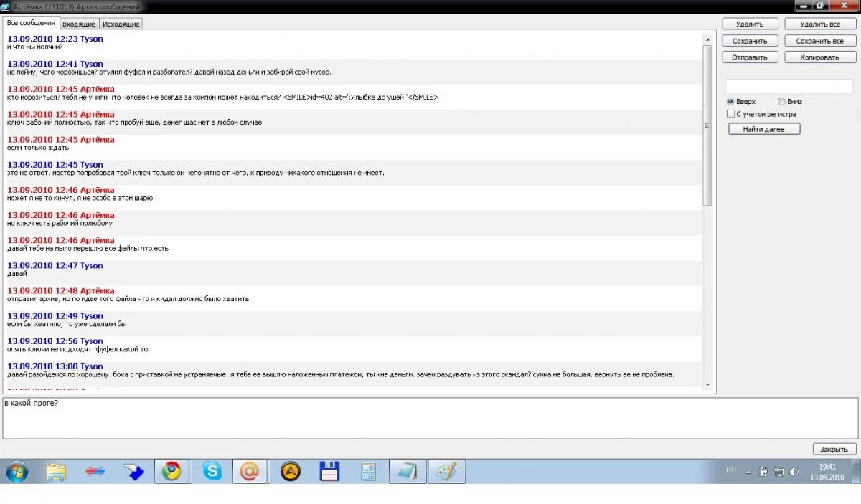Select message "если бы хватило, то уже сделали бы"
The image size is (861, 504).
[x=67, y=324]
